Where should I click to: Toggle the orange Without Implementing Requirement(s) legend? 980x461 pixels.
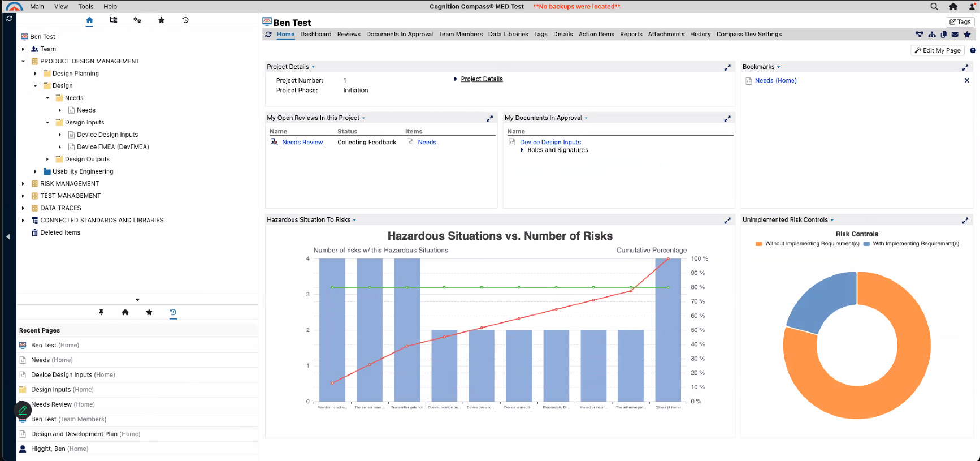(808, 244)
